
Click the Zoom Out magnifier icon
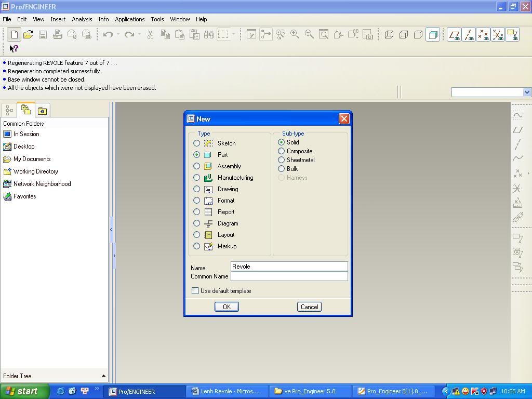pos(309,34)
